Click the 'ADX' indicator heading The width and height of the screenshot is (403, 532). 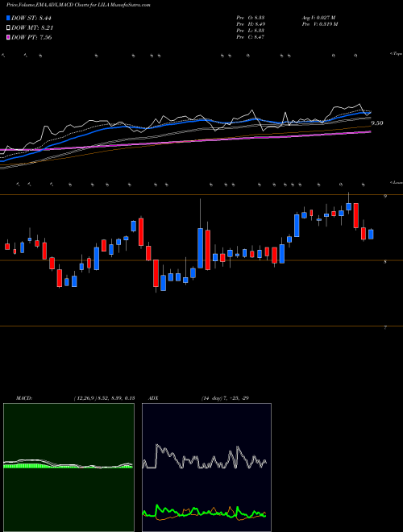tap(153, 398)
